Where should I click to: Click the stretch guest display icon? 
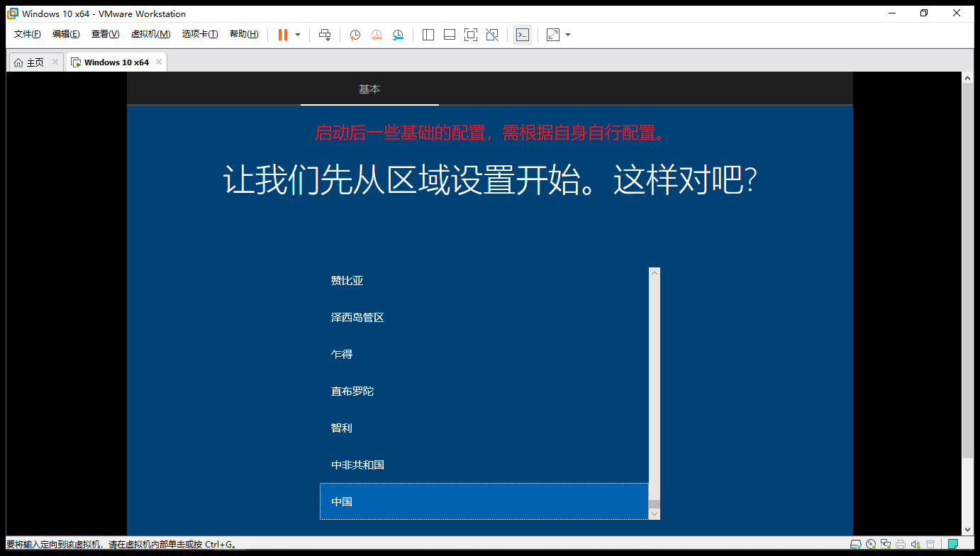[x=554, y=35]
